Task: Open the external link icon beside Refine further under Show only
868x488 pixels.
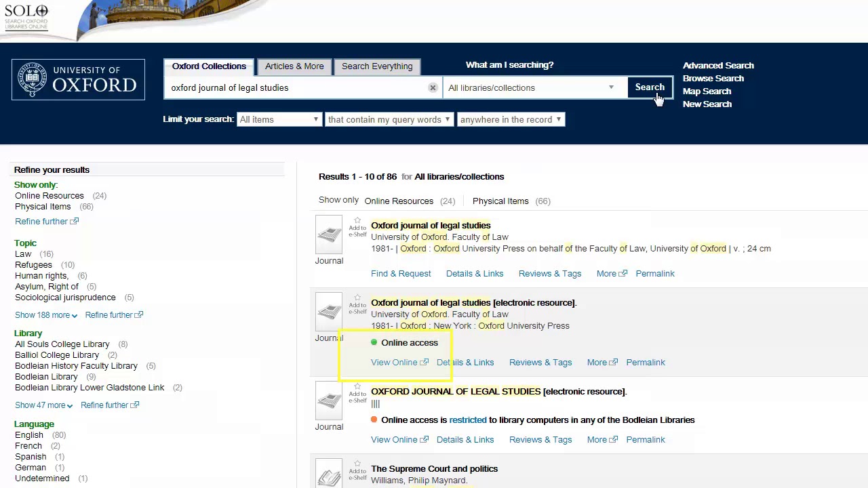Action: pos(75,222)
